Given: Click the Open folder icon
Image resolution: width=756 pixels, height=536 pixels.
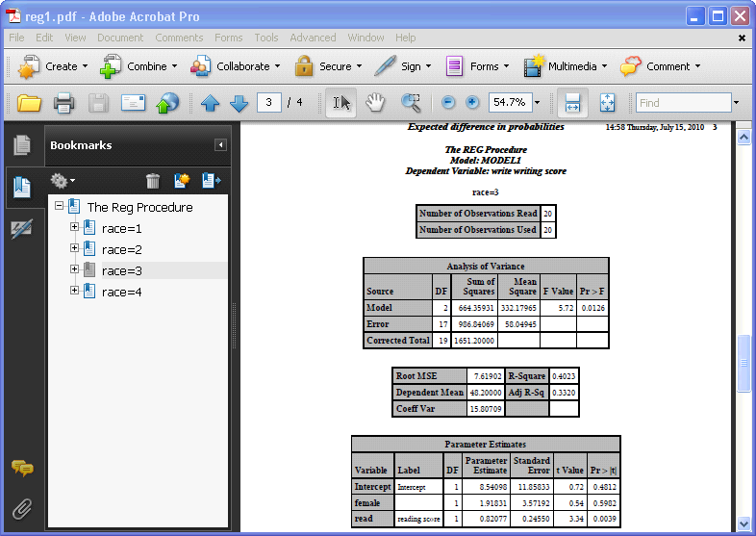Looking at the screenshot, I should pyautogui.click(x=30, y=103).
